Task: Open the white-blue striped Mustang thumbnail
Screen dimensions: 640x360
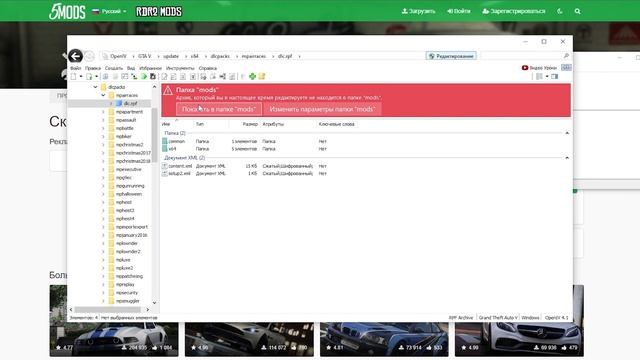Action: point(114,339)
